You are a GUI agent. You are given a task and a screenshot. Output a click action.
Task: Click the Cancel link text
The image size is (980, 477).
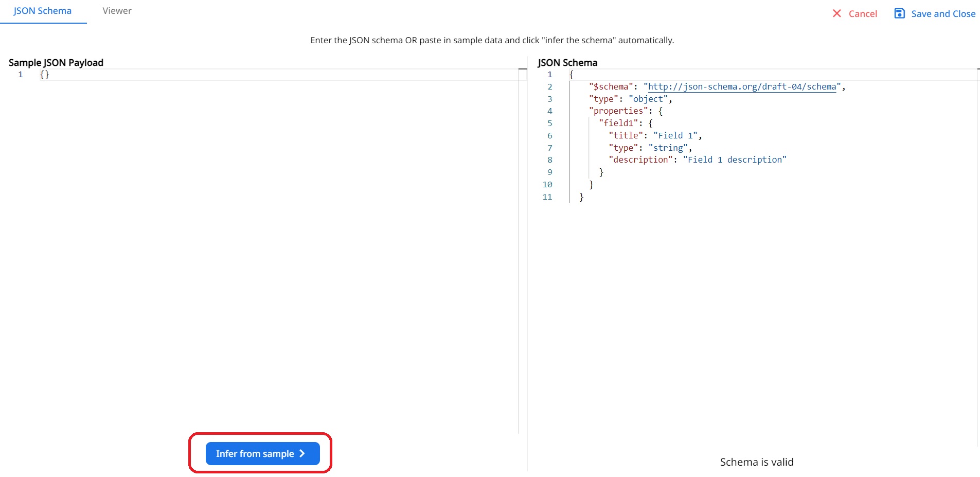click(863, 14)
